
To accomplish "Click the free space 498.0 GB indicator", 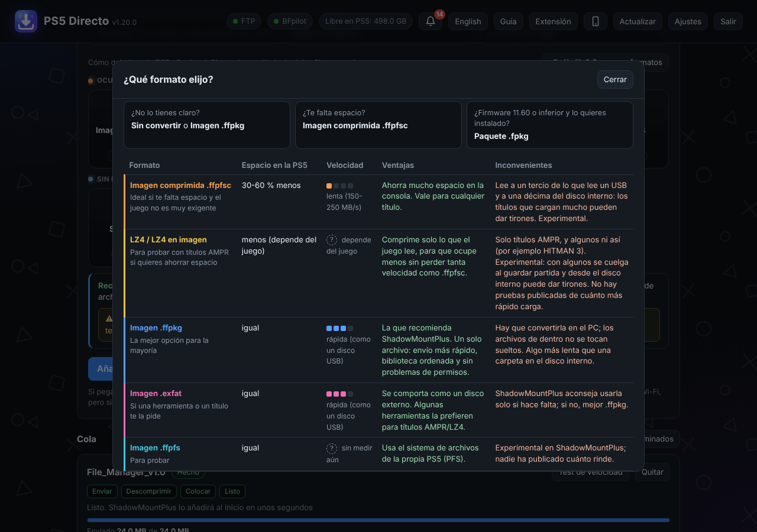I will coord(365,21).
